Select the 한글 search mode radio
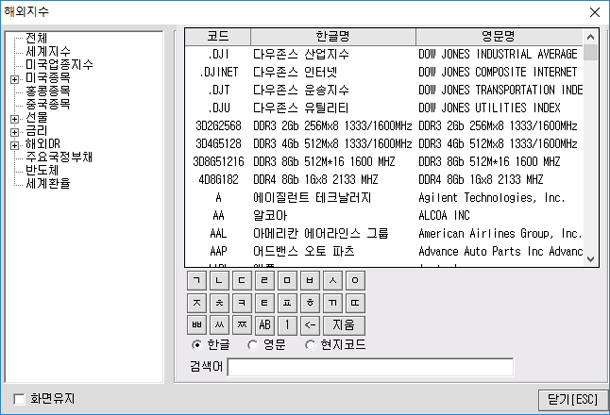 pos(197,345)
